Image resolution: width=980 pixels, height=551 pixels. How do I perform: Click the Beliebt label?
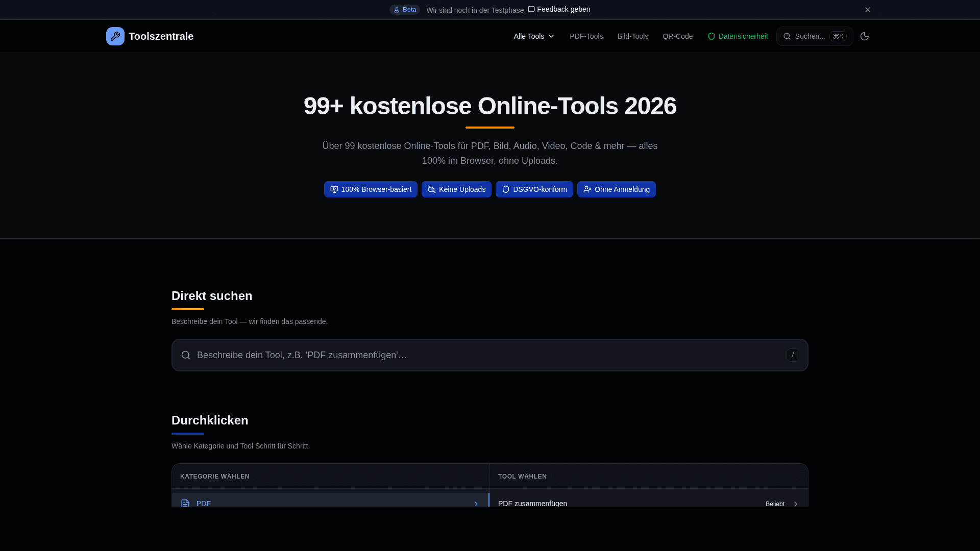[x=775, y=504]
